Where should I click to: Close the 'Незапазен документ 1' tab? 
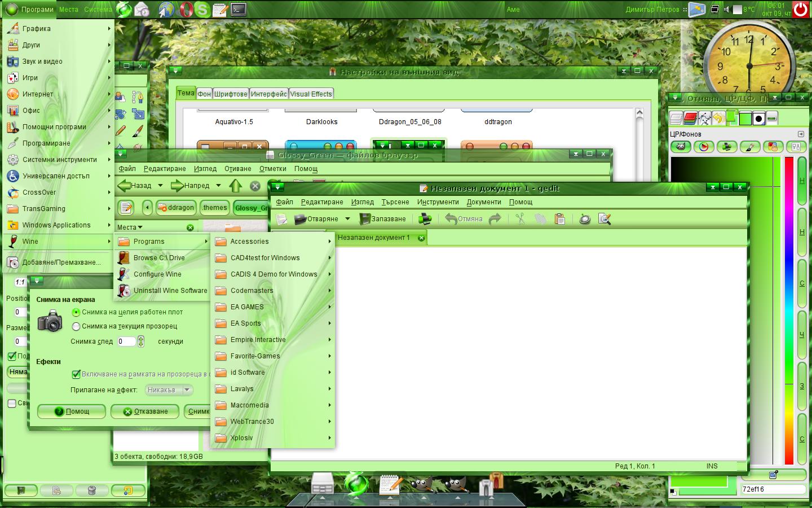tap(421, 238)
